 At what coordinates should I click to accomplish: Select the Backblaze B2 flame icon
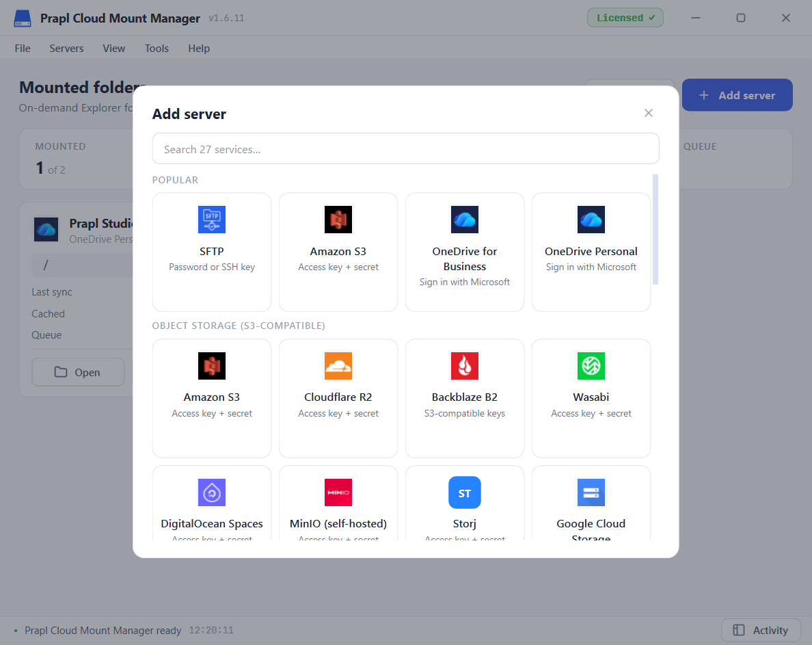pyautogui.click(x=465, y=366)
